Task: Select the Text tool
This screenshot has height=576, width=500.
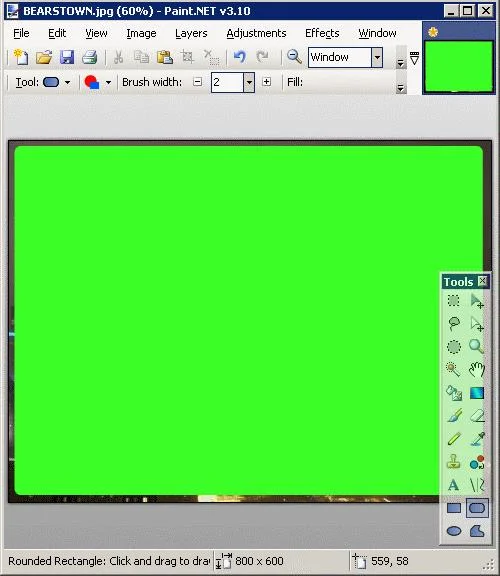Action: [x=454, y=485]
